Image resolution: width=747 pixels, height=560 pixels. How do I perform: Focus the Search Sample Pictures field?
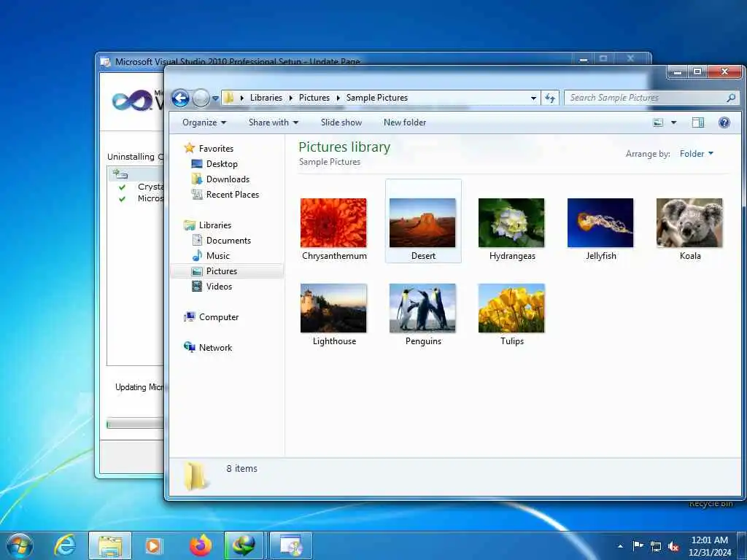click(651, 98)
